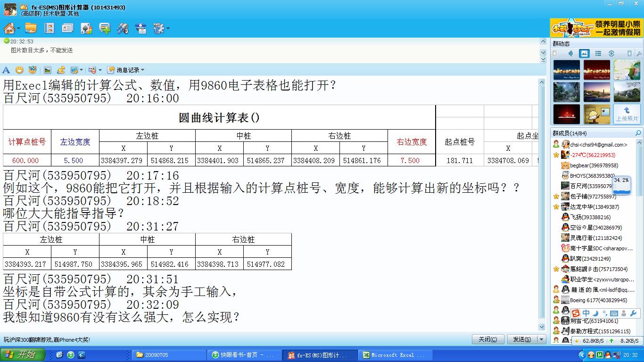The width and height of the screenshot is (644, 362).
Task: Start a discussion with the green-plus chat icon
Action: 105,28
